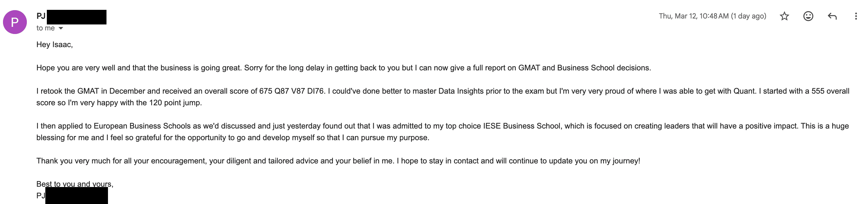Click the paragraph starting "Hope you are very well"
868x204 pixels.
click(343, 68)
